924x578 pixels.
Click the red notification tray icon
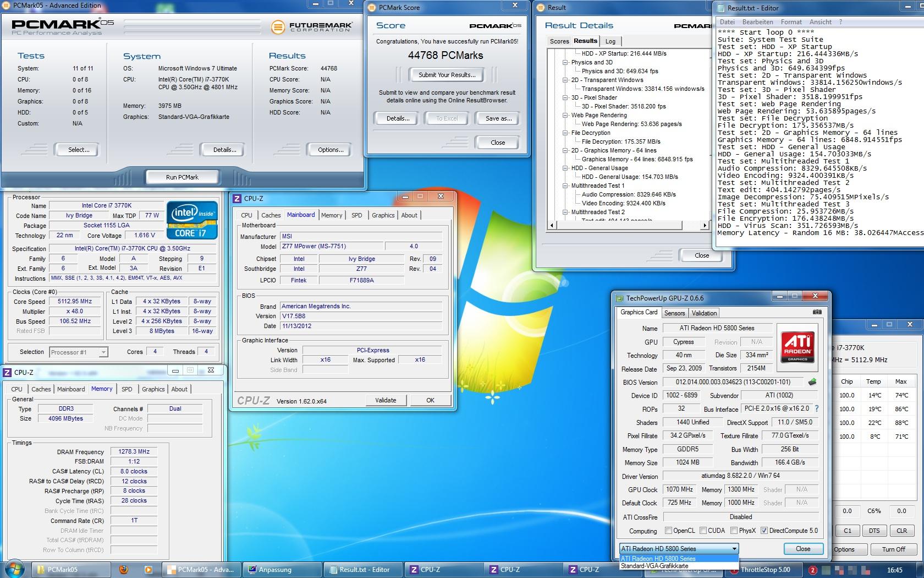(812, 570)
